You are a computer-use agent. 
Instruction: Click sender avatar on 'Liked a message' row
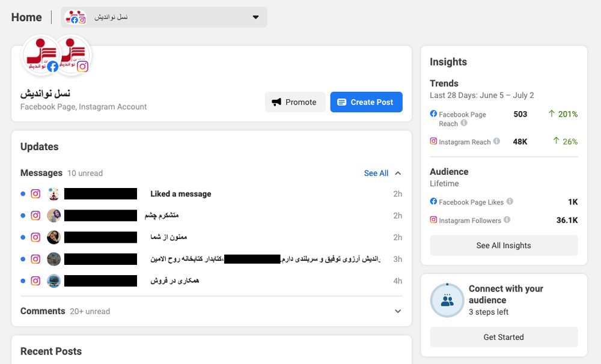pyautogui.click(x=53, y=194)
